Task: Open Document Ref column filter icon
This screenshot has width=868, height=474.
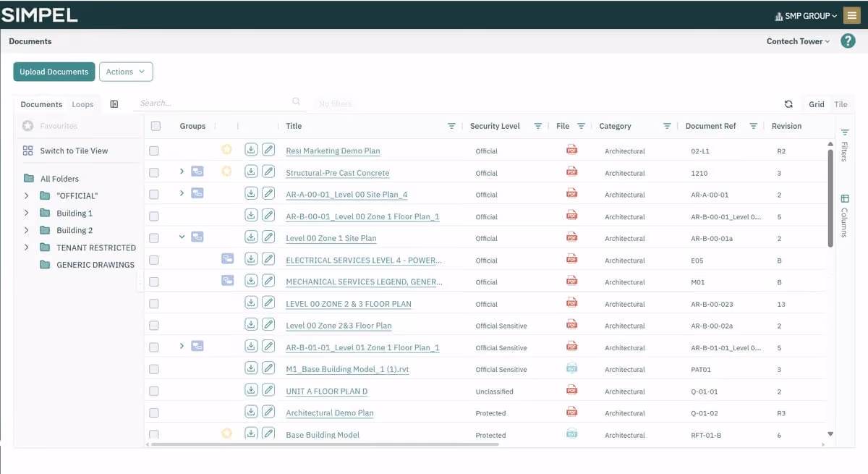Action: click(753, 126)
